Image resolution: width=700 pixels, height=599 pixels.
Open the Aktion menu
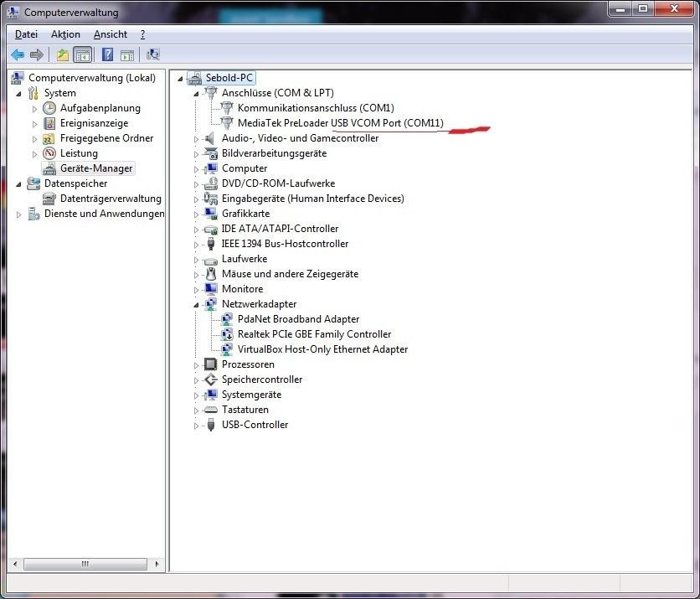coord(65,34)
